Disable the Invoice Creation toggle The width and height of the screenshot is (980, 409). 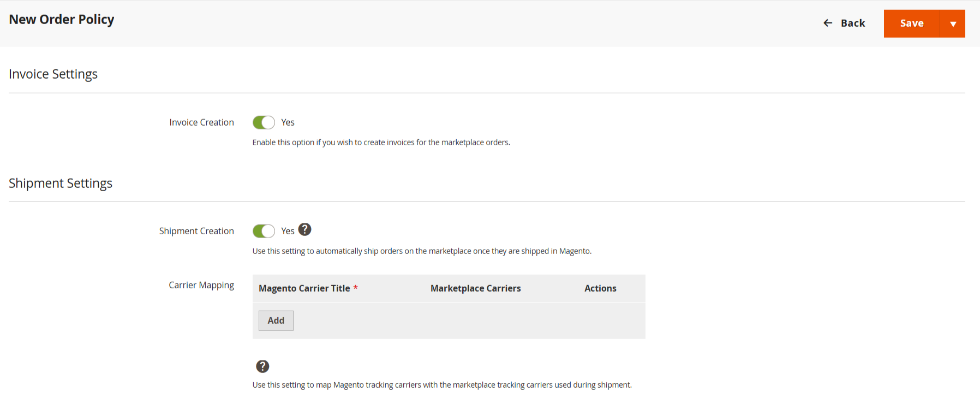[x=264, y=122]
